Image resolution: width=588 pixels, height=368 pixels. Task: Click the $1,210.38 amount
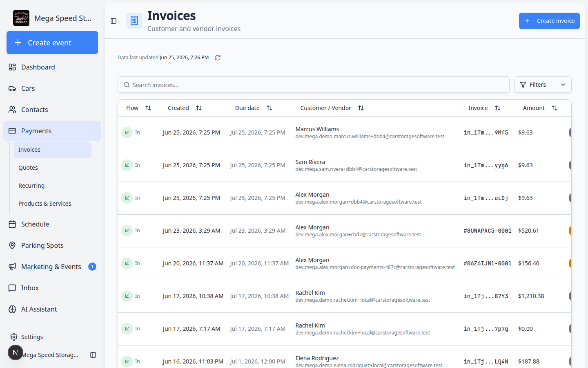(531, 296)
